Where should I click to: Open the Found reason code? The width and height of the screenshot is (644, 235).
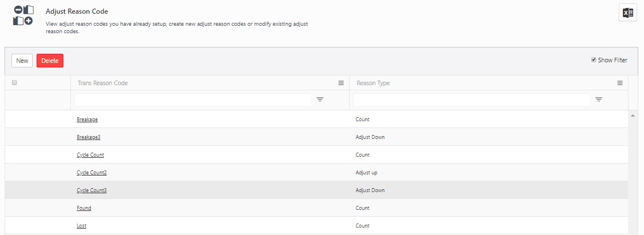click(84, 208)
